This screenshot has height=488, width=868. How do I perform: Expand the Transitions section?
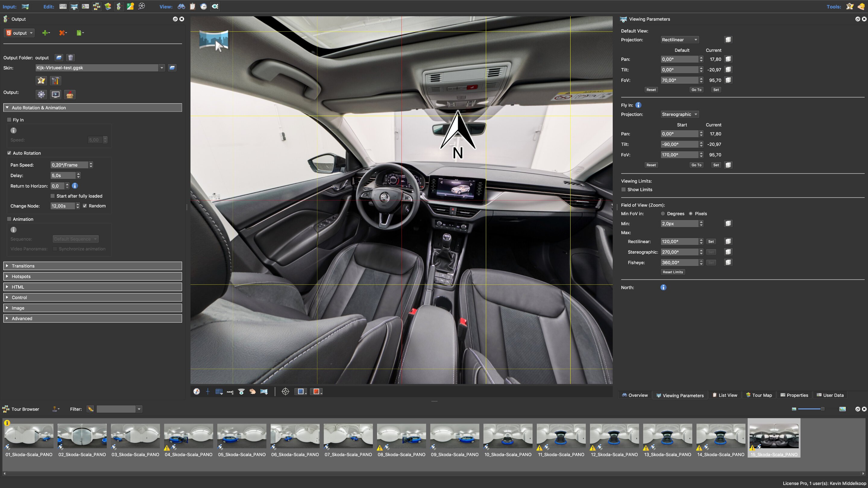tap(23, 266)
